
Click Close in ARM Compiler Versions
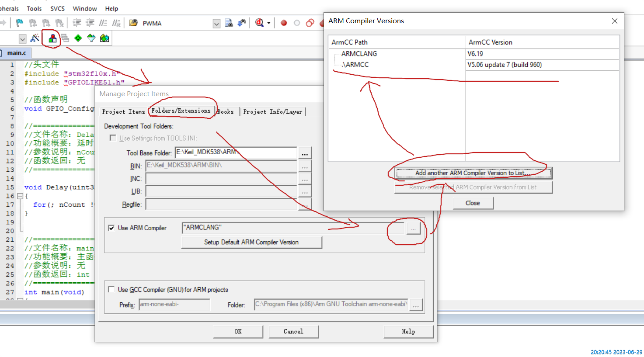473,203
